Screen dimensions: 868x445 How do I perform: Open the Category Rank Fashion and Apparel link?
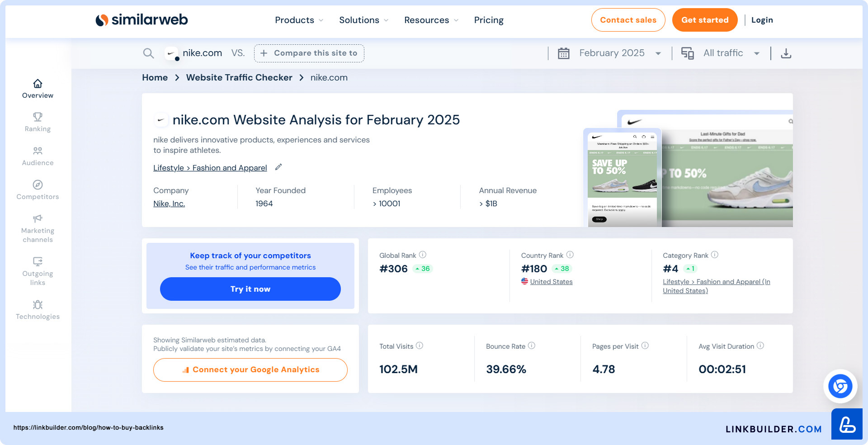(716, 286)
